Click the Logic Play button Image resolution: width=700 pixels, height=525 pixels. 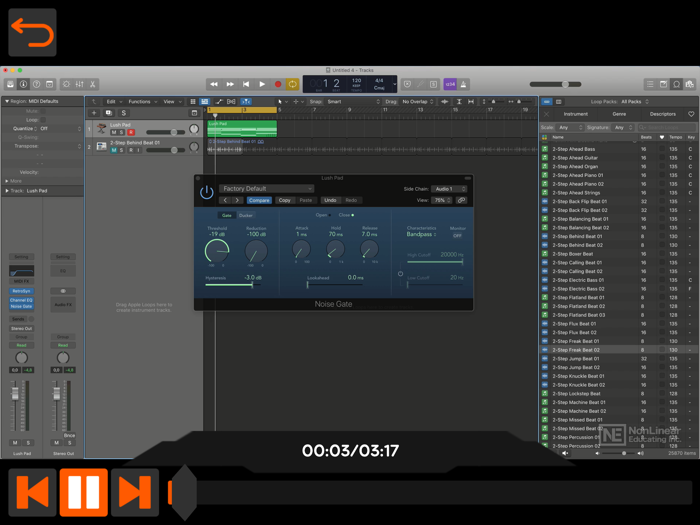point(262,84)
